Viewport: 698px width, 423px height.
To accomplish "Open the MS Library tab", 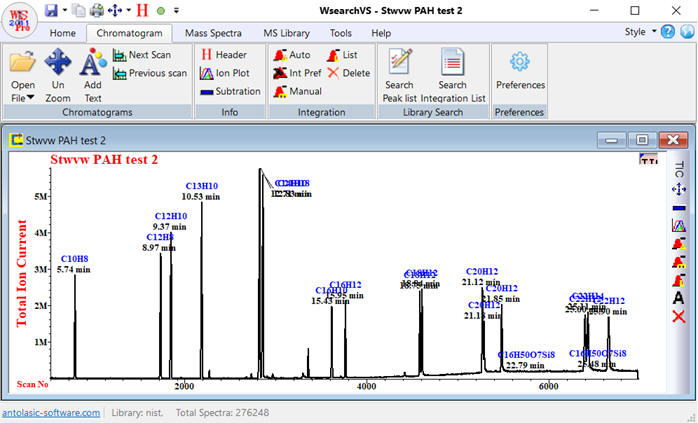I will (x=288, y=33).
